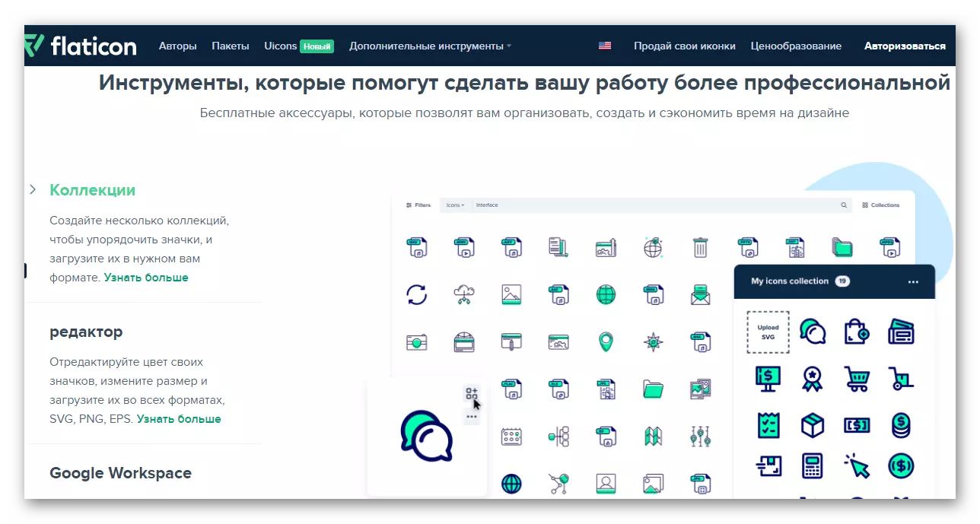The width and height of the screenshot is (980, 524).
Task: Select the calendar icon
Action: click(511, 437)
